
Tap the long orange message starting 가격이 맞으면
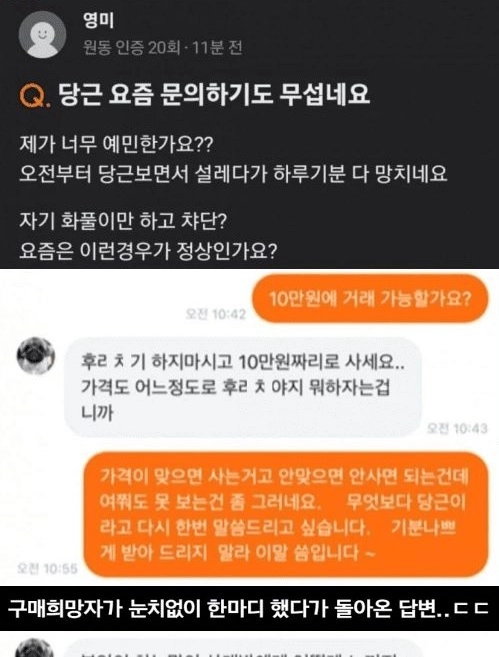[286, 515]
